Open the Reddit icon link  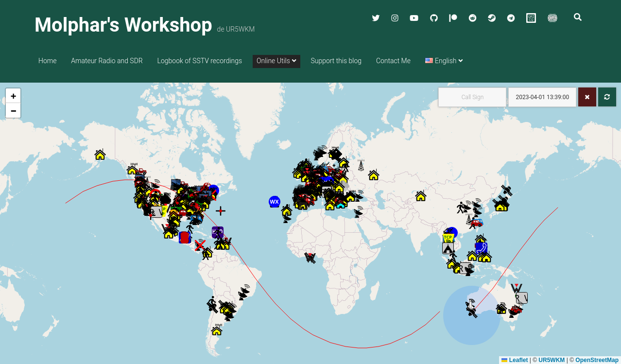pyautogui.click(x=472, y=18)
